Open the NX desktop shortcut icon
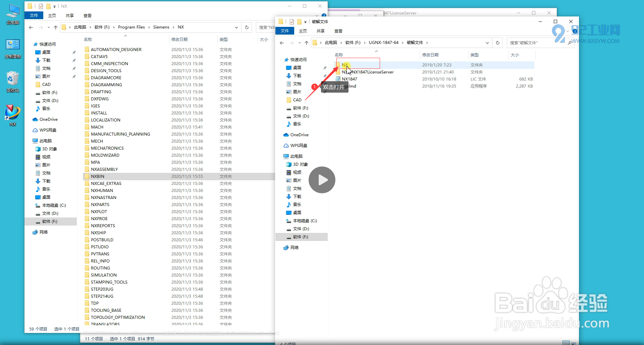This screenshot has height=345, width=644. pyautogui.click(x=12, y=114)
